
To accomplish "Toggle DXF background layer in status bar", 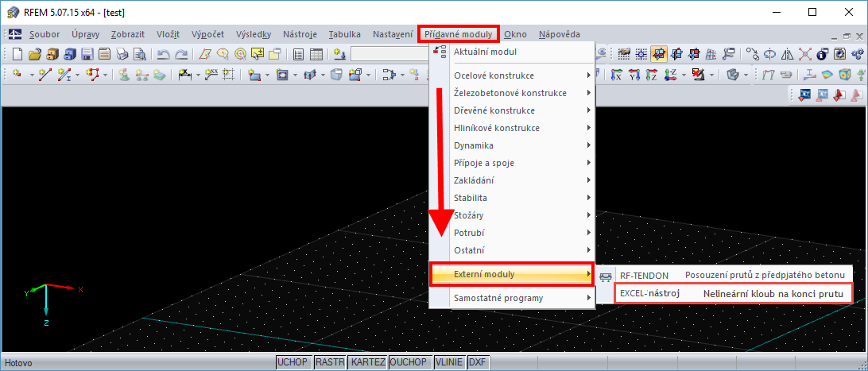I will pyautogui.click(x=478, y=362).
